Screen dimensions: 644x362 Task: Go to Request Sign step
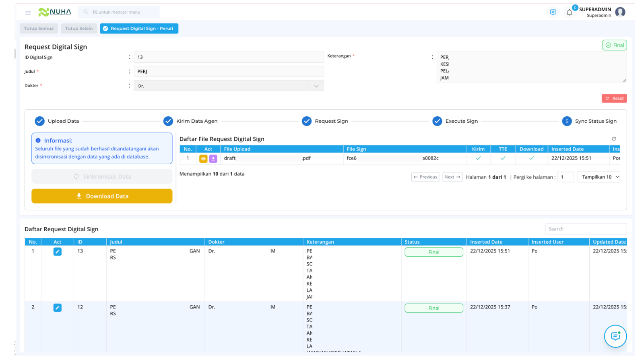[325, 121]
